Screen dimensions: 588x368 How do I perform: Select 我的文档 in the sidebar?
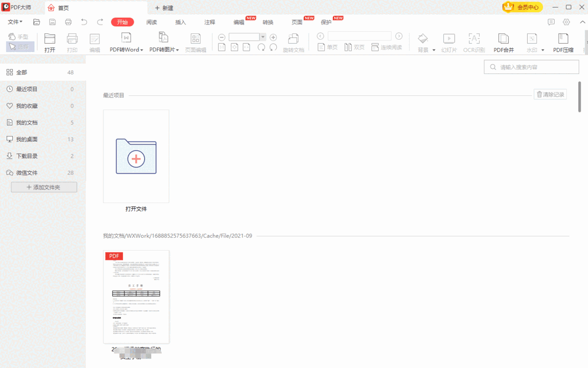43,122
